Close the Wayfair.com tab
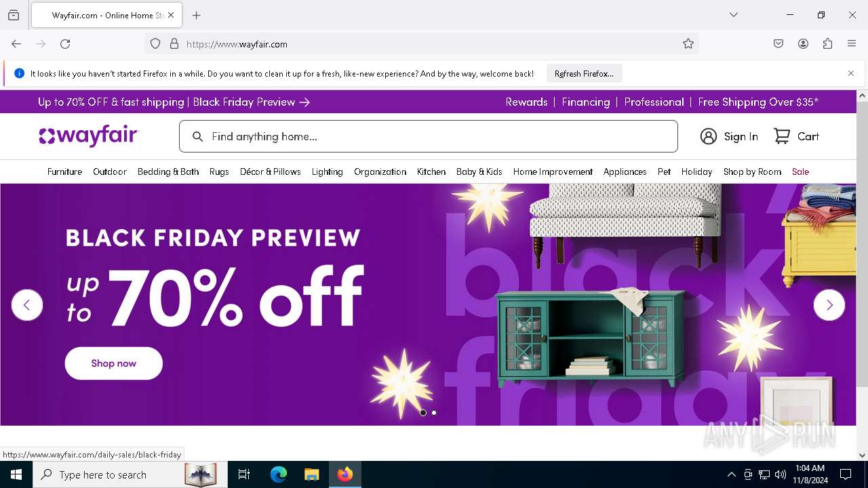The height and width of the screenshot is (488, 868). click(171, 15)
